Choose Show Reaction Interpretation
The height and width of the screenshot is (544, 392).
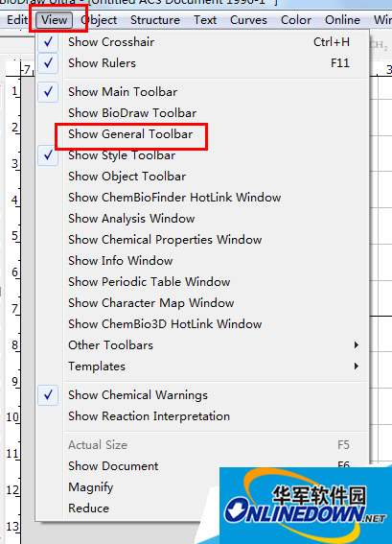(149, 416)
